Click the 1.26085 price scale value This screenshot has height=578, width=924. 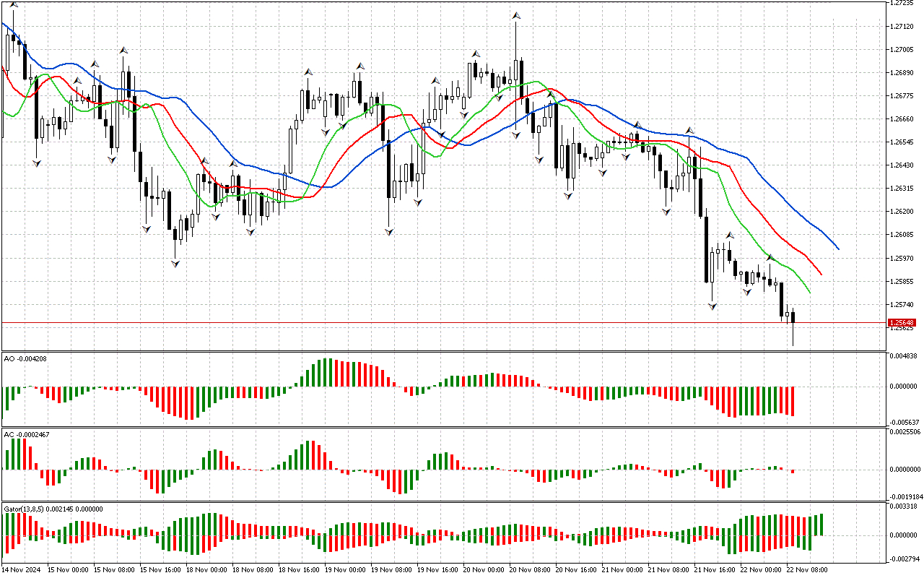(x=902, y=234)
